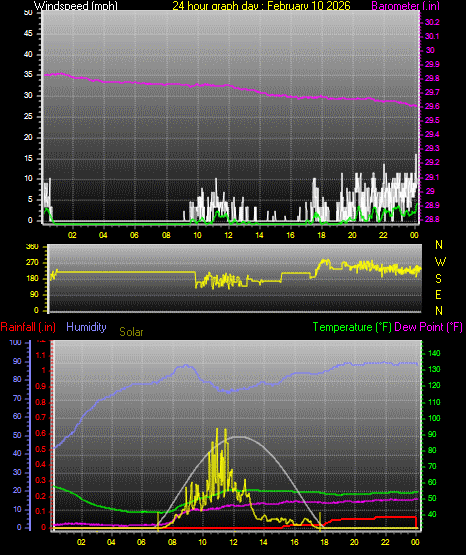Click the Solar legend label
The image size is (466, 555).
131,332
